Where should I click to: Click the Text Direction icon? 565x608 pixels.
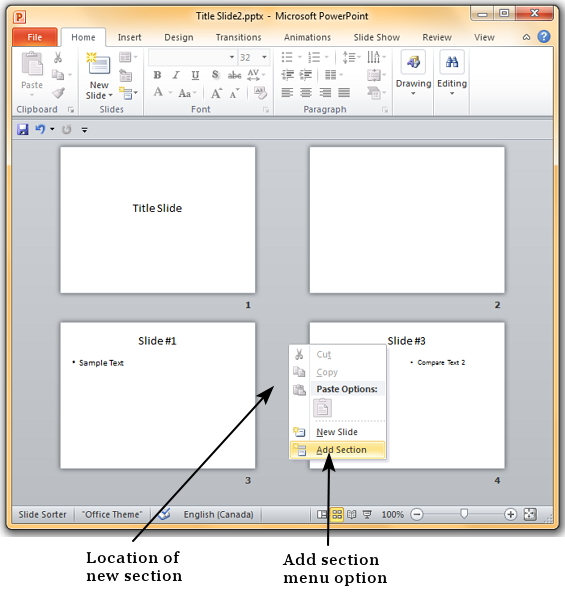click(376, 57)
